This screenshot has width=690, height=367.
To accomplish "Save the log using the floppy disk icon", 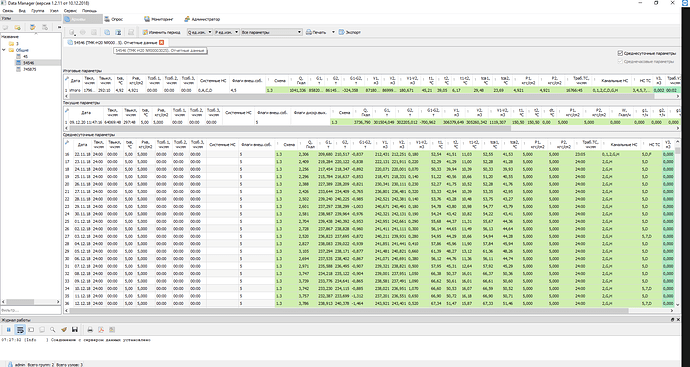I will click(75, 330).
